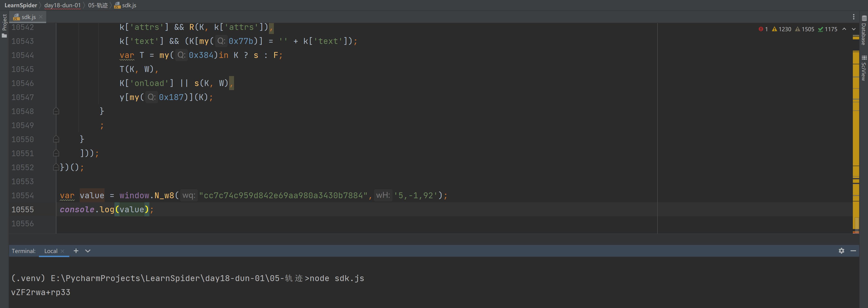Click 'onload' string on line 10546
The height and width of the screenshot is (308, 868).
pyautogui.click(x=149, y=83)
